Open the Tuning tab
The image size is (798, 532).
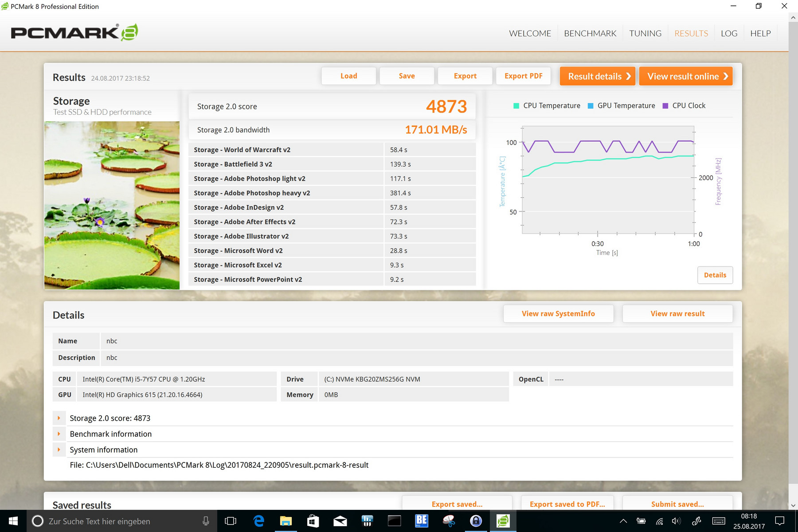tap(645, 33)
